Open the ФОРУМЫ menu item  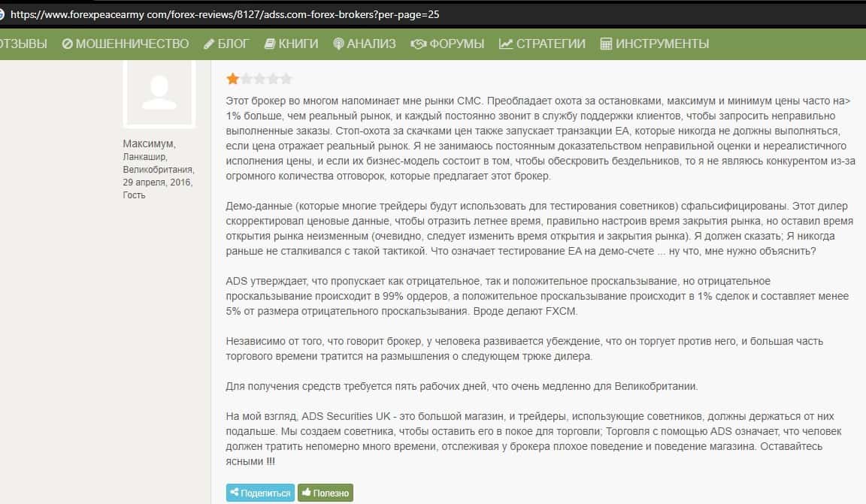[447, 44]
